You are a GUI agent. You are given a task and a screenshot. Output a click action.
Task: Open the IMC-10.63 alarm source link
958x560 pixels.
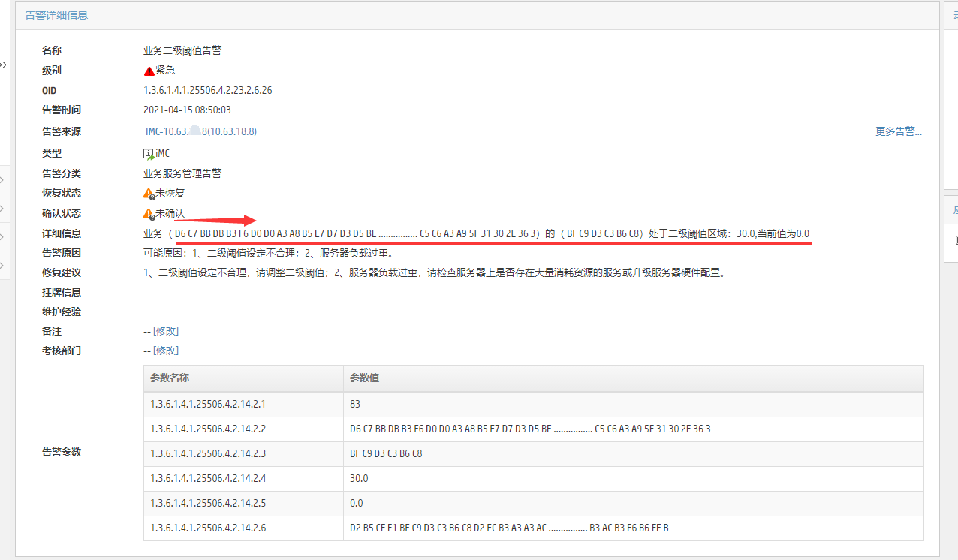coord(201,131)
